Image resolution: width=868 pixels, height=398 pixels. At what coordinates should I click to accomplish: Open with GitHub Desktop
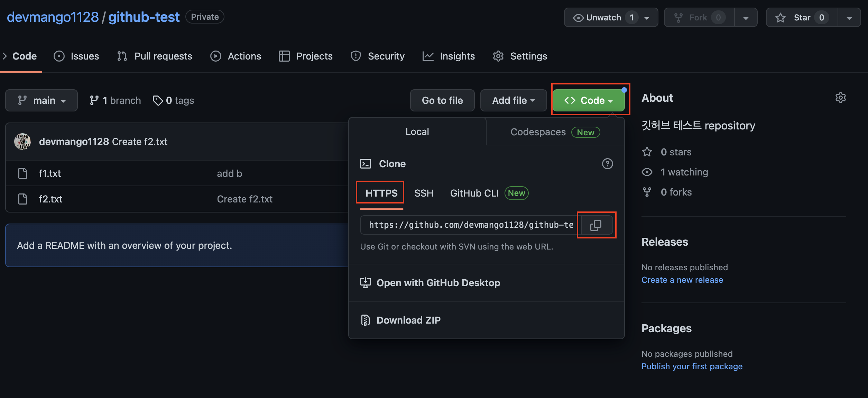438,283
